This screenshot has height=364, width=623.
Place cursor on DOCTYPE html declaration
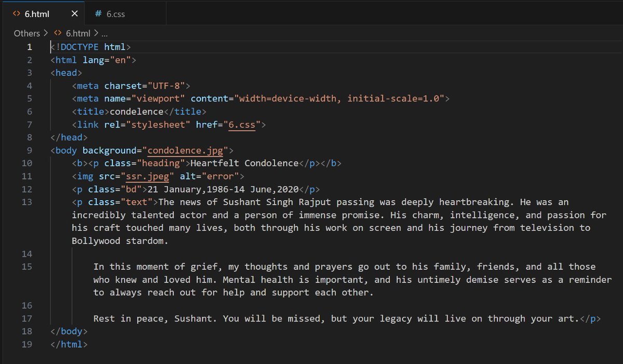coord(90,47)
